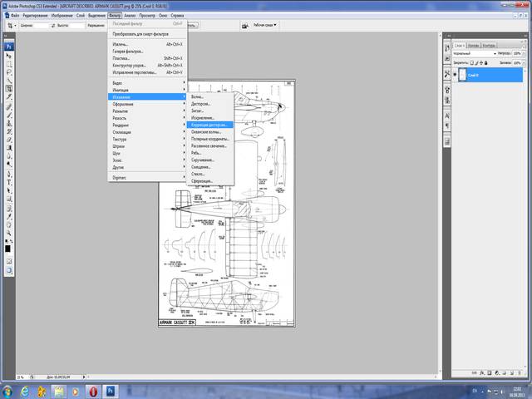
Task: Hide layer 'Слой 0' using eye icon
Action: tap(456, 75)
